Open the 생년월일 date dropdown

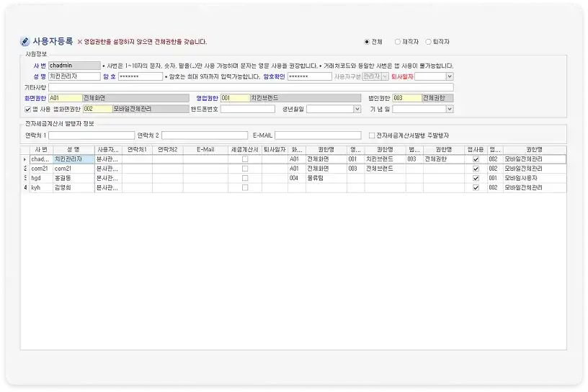[x=357, y=109]
